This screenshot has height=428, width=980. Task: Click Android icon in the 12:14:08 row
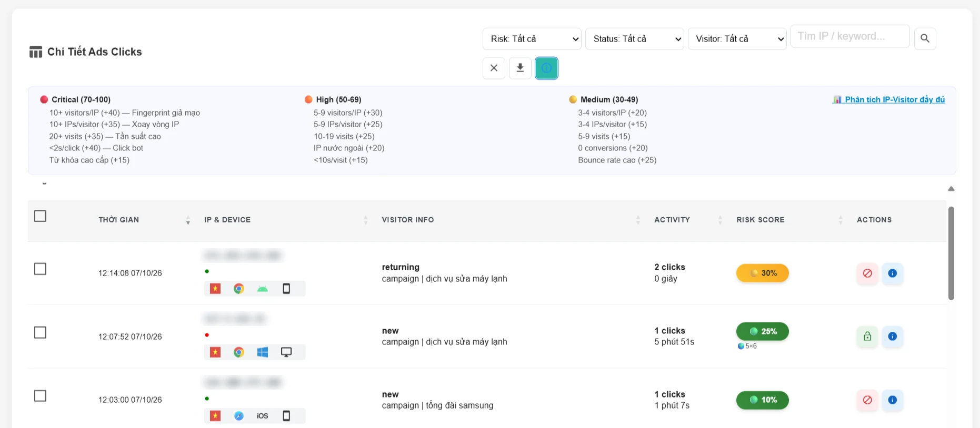coord(263,289)
